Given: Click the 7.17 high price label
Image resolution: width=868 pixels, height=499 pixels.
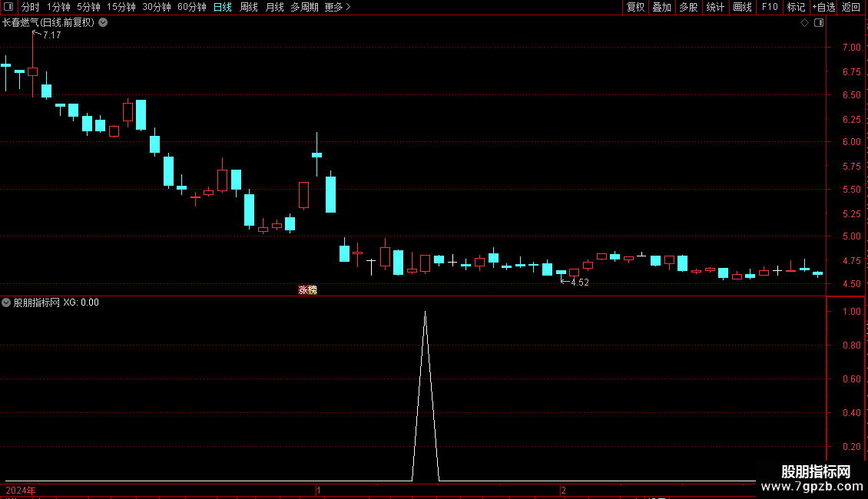Looking at the screenshot, I should 52,35.
